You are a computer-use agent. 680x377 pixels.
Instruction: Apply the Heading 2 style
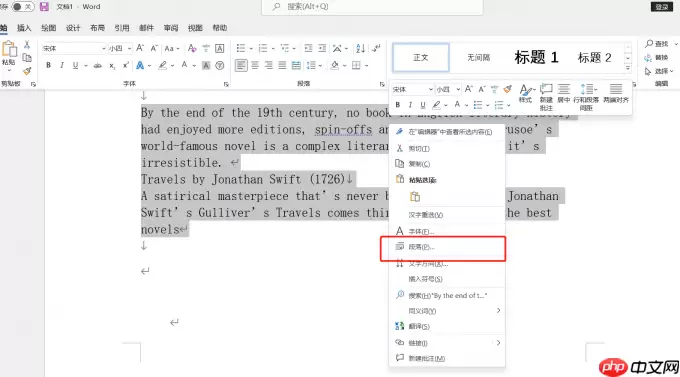click(594, 57)
